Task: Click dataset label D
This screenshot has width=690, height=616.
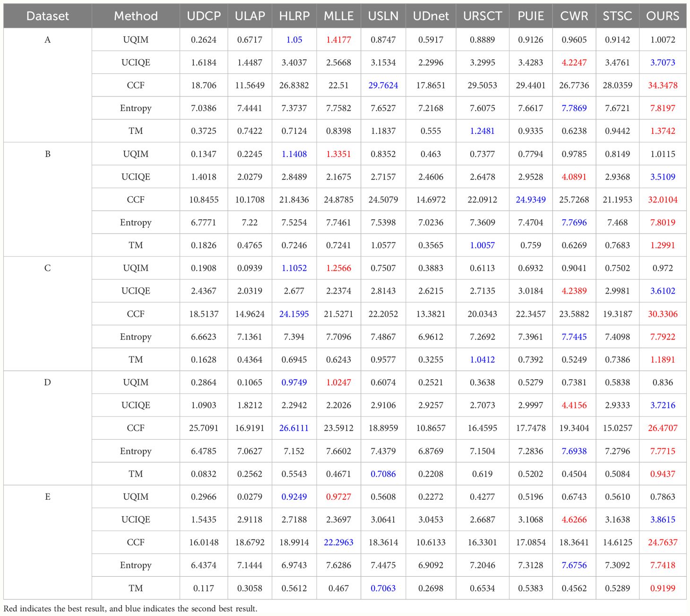Action: coord(47,382)
